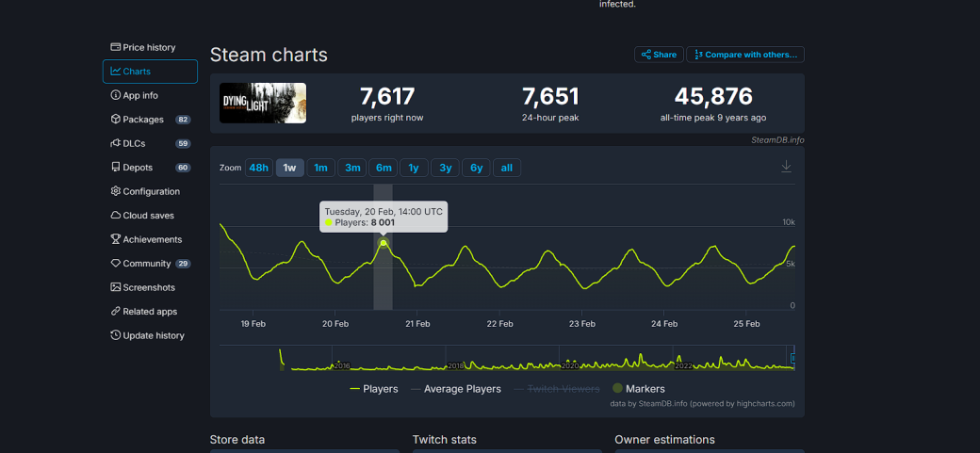Viewport: 980px width, 453px height.
Task: Set chart zoom to 1w
Action: 290,168
